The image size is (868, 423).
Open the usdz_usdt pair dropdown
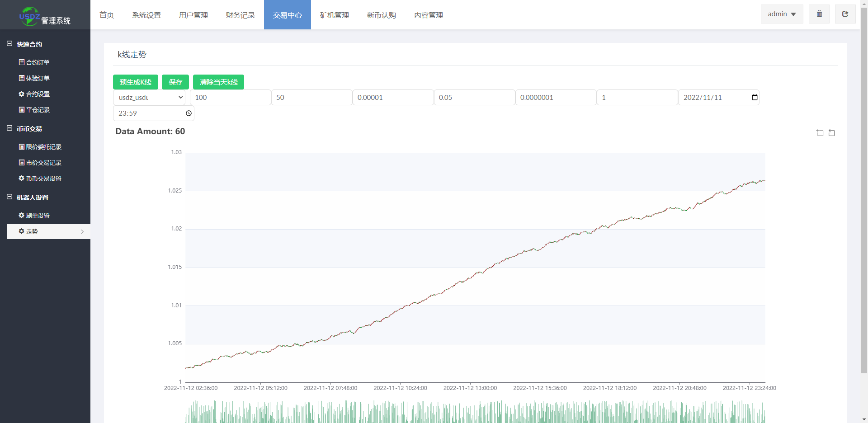coord(149,98)
